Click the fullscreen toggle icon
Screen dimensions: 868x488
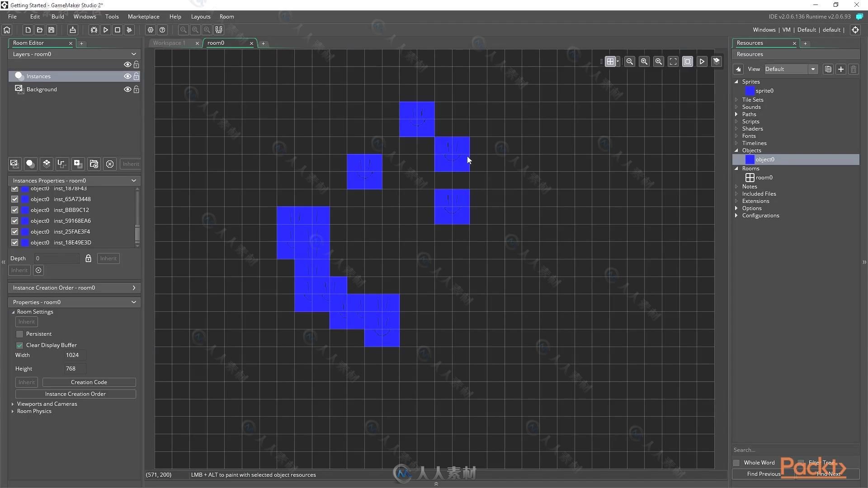tap(672, 61)
